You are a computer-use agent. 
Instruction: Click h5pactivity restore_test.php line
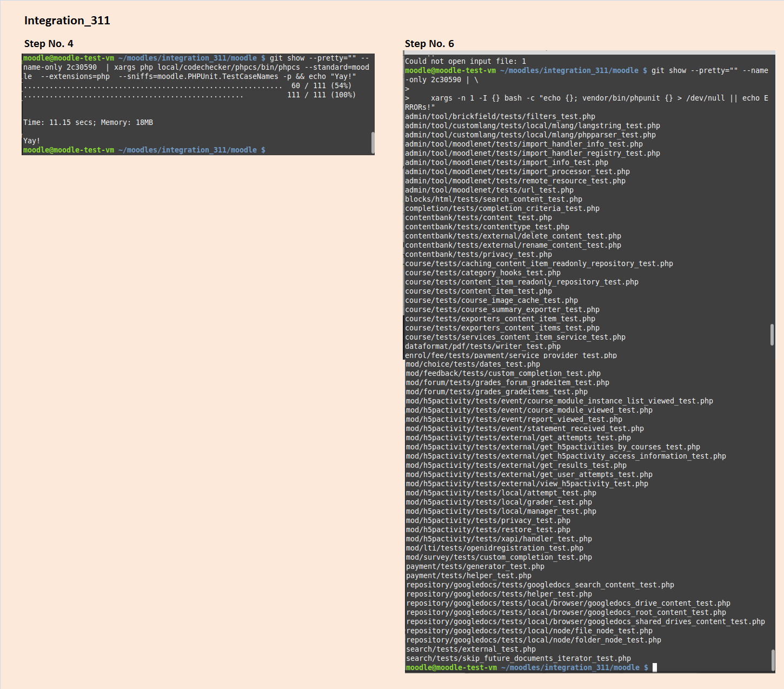488,530
